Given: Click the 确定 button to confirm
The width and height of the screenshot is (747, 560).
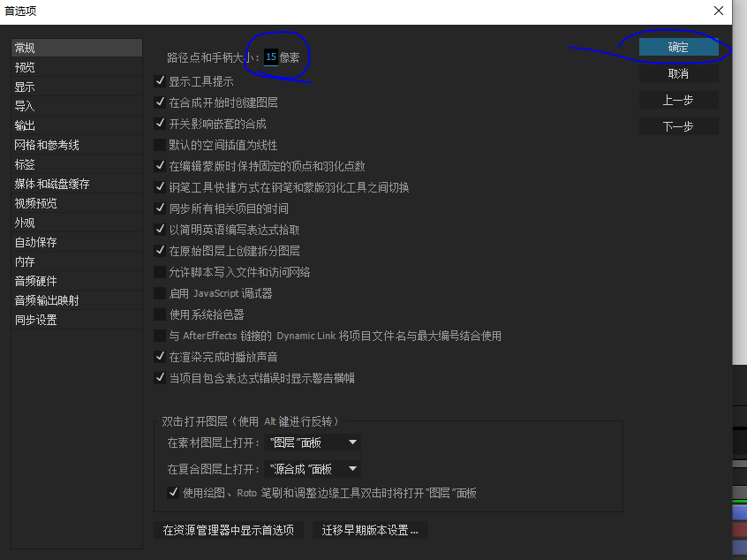Looking at the screenshot, I should click(680, 49).
